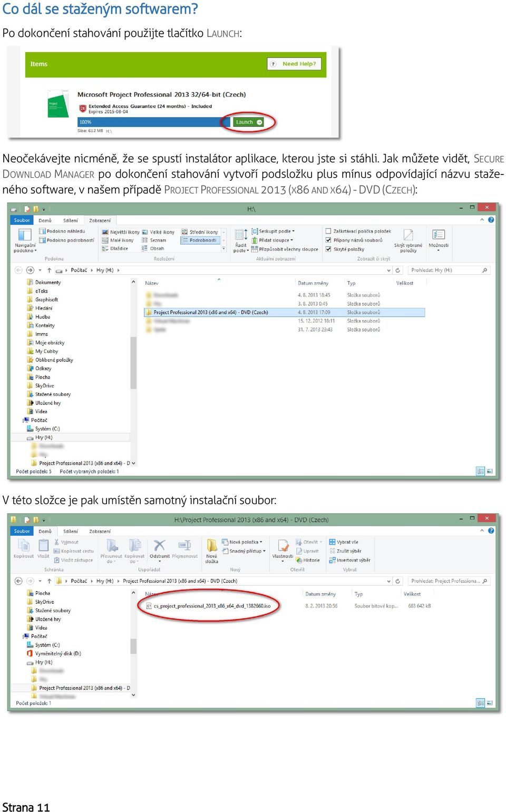The height and width of the screenshot is (812, 506).
Task: Select Zobrazení tab in H:\ window
Action: coord(100,220)
